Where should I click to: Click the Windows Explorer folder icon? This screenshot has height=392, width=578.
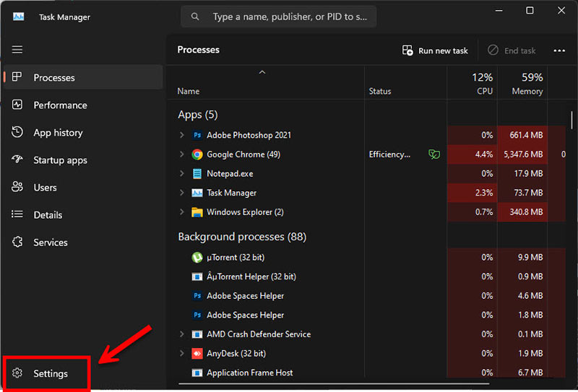coord(197,212)
